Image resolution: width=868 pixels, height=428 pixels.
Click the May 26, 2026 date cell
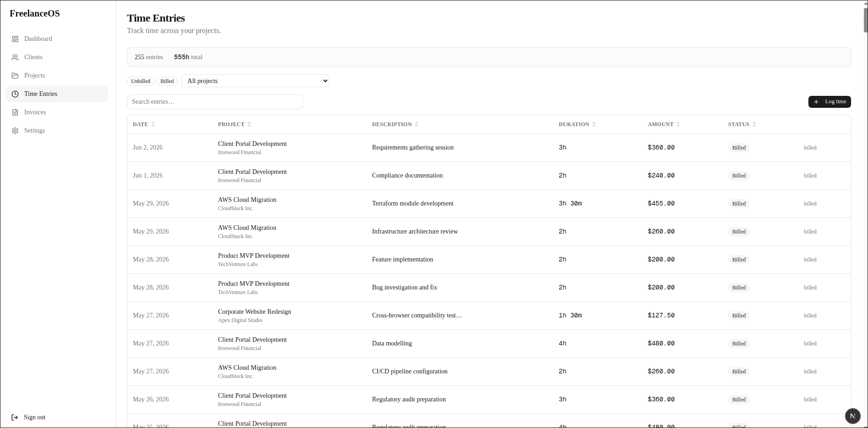151,400
